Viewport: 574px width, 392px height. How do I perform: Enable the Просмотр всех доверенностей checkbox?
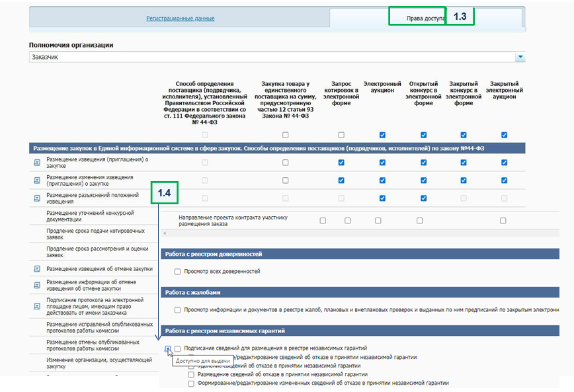[x=177, y=272]
